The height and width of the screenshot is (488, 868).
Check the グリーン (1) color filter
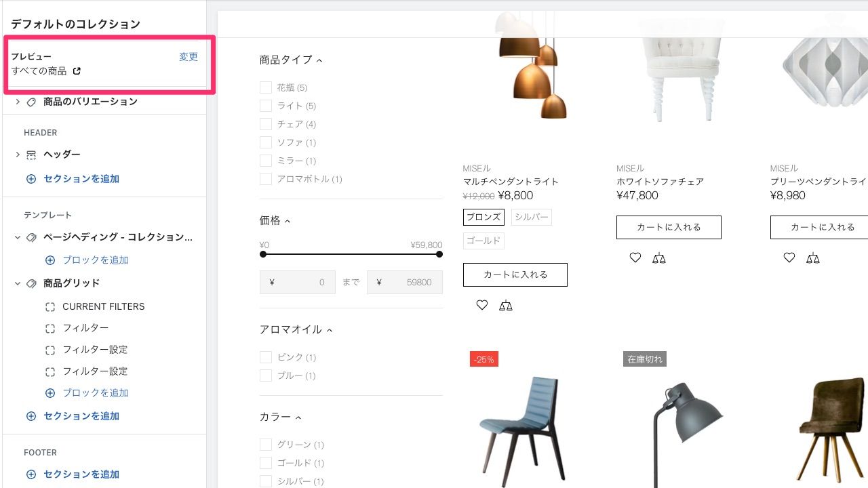[266, 445]
